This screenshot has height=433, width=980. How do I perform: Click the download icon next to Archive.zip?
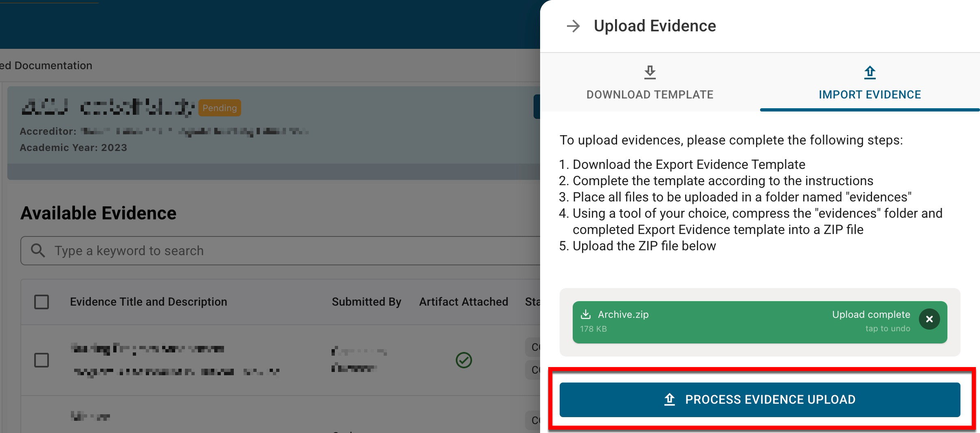tap(586, 315)
